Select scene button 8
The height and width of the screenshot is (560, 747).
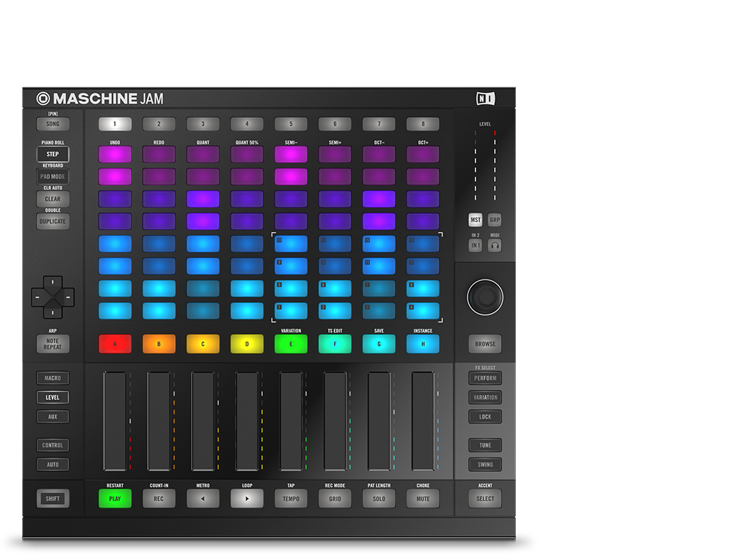coord(423,123)
